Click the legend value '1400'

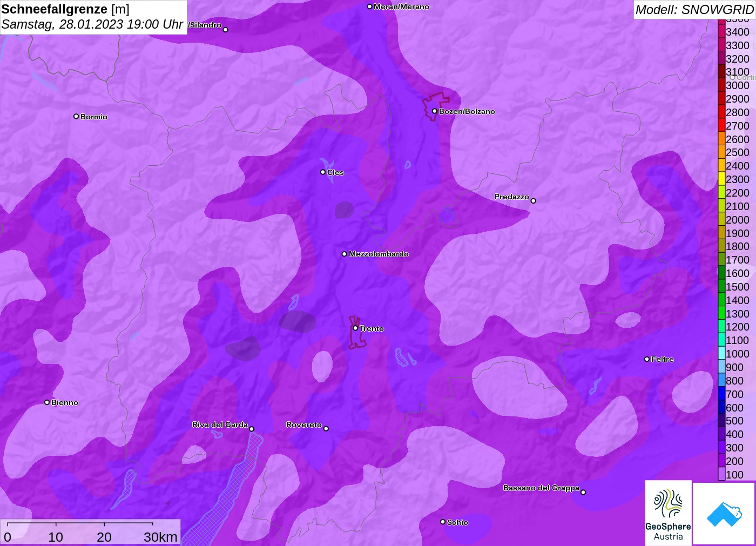(738, 300)
